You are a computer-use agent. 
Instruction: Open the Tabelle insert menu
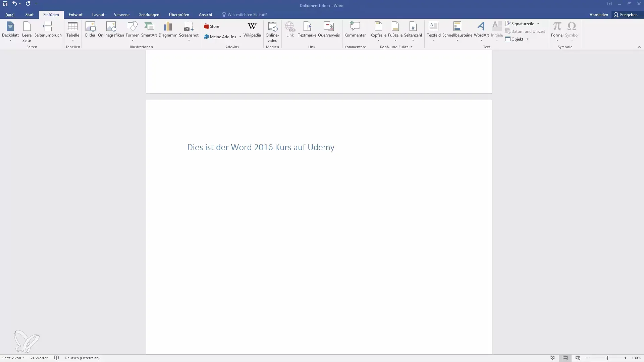[x=73, y=32]
